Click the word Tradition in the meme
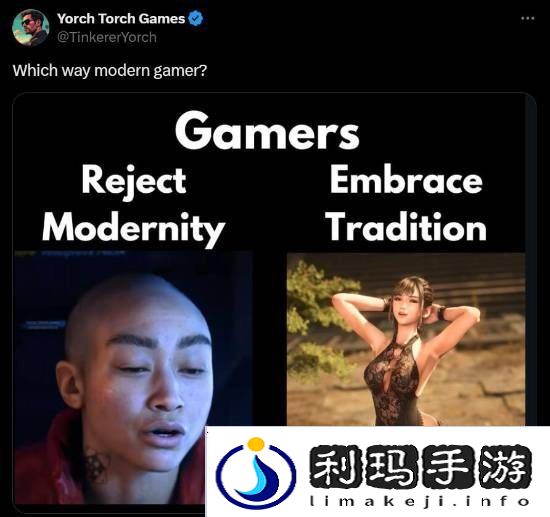Screen dimensions: 550x517 [x=406, y=227]
